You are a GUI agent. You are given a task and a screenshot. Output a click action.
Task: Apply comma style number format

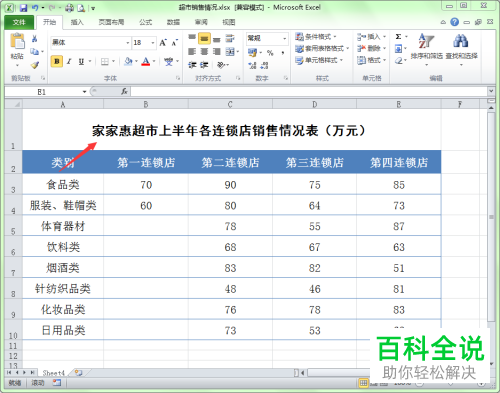[283, 53]
